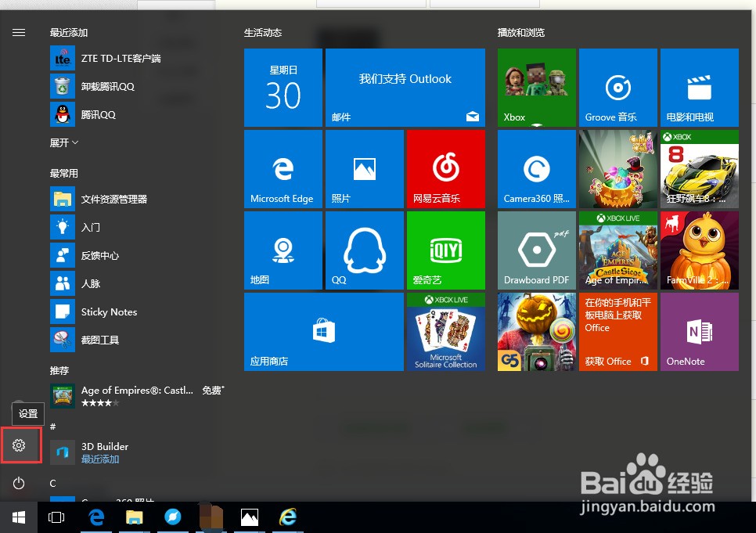Open the 照片 Photos tile
The width and height of the screenshot is (756, 533).
click(365, 169)
